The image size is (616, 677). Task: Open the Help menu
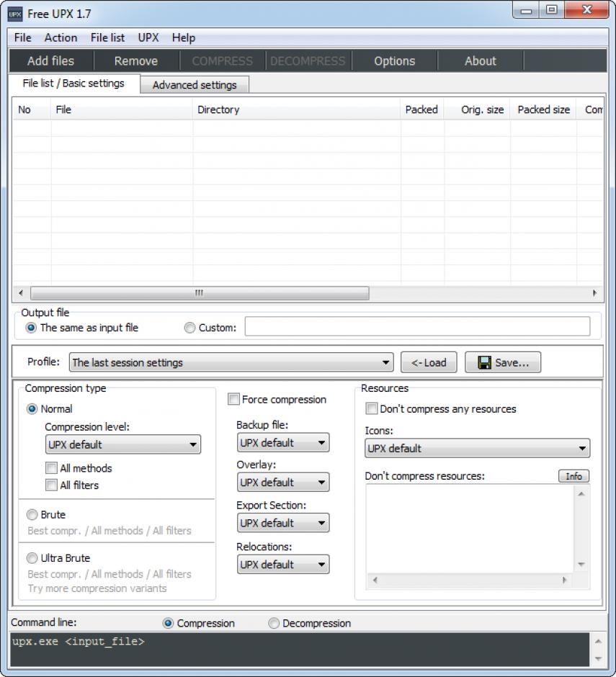point(184,37)
